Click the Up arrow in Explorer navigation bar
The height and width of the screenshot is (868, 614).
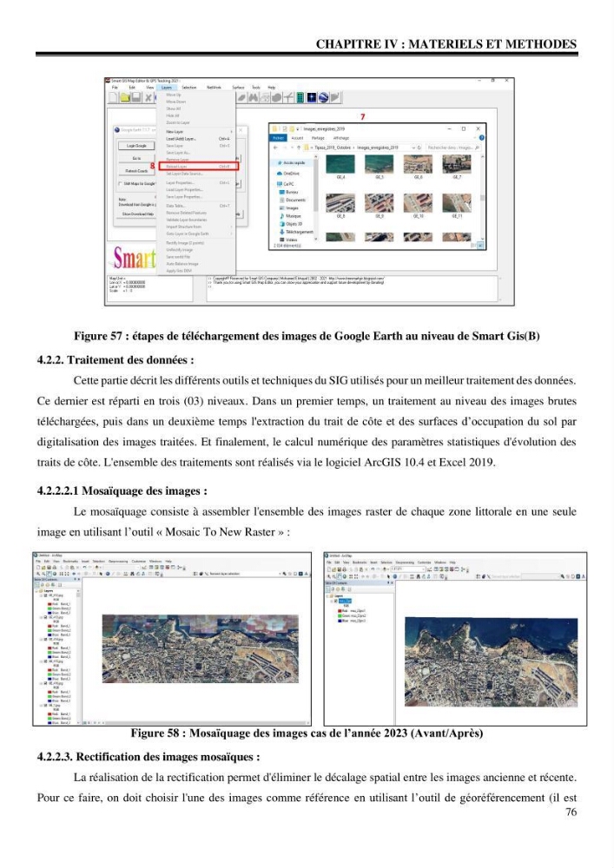coord(299,148)
